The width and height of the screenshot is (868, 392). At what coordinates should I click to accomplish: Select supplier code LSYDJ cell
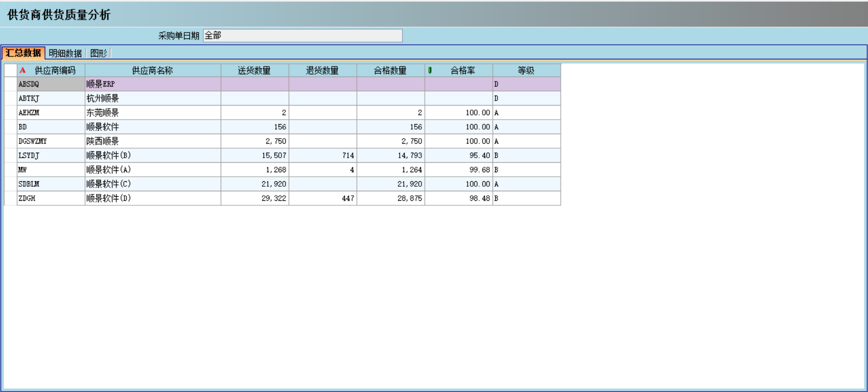click(x=51, y=155)
